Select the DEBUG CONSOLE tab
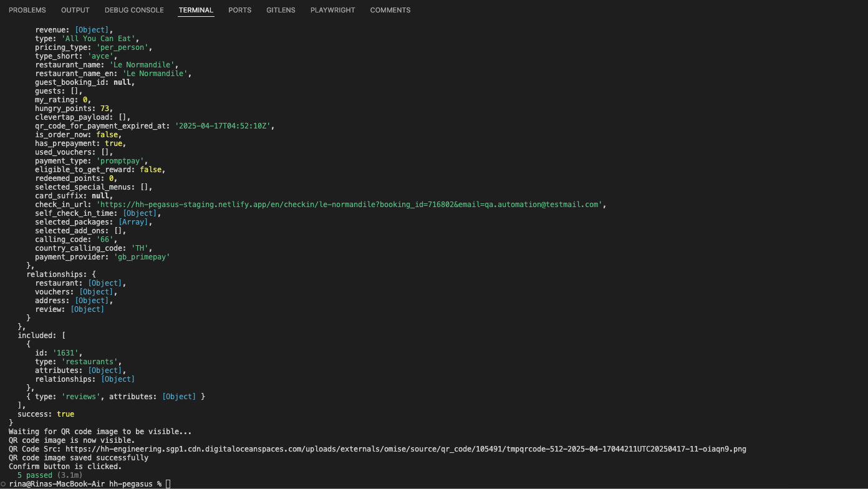The width and height of the screenshot is (868, 489). pyautogui.click(x=134, y=10)
